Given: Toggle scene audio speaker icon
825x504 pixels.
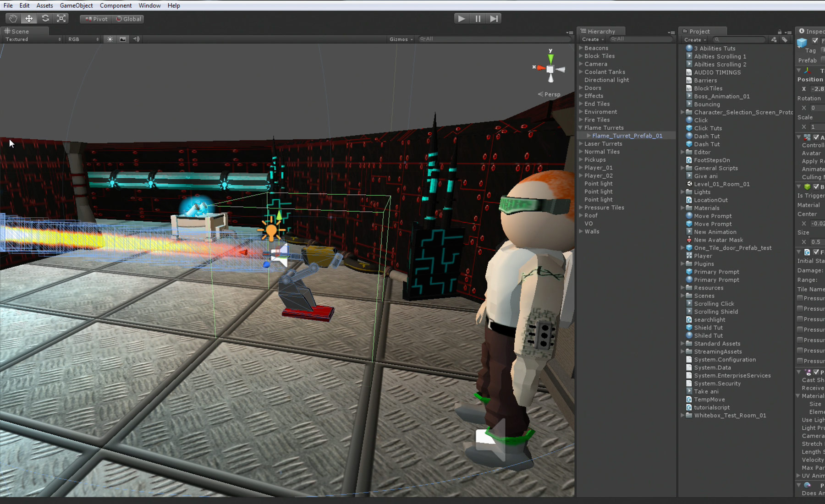Looking at the screenshot, I should (136, 39).
